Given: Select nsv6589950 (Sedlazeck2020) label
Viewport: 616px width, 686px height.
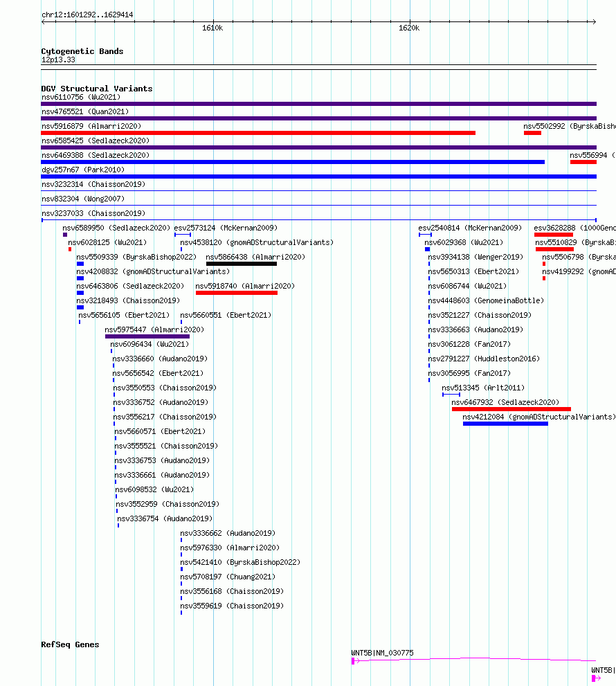Looking at the screenshot, I should [x=116, y=228].
